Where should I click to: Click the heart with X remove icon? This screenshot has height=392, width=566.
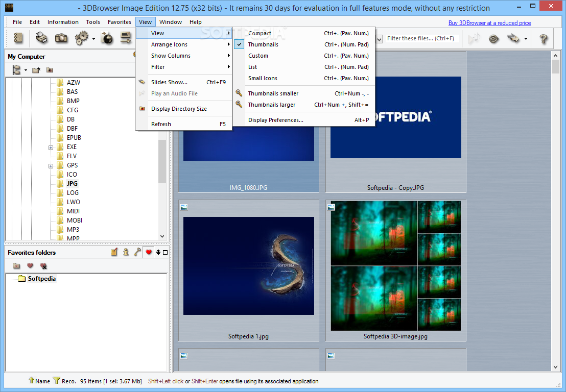point(43,266)
